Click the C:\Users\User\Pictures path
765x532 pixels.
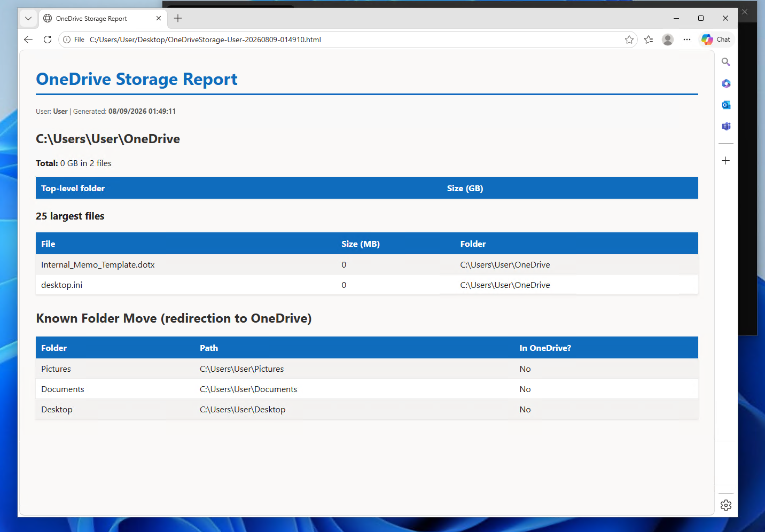[x=242, y=369]
